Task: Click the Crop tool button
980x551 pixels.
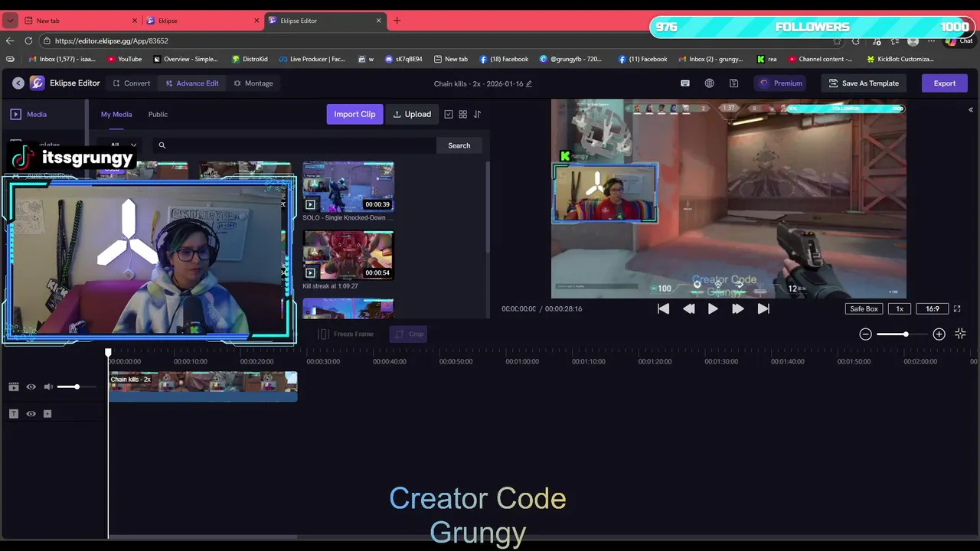Action: (x=408, y=334)
